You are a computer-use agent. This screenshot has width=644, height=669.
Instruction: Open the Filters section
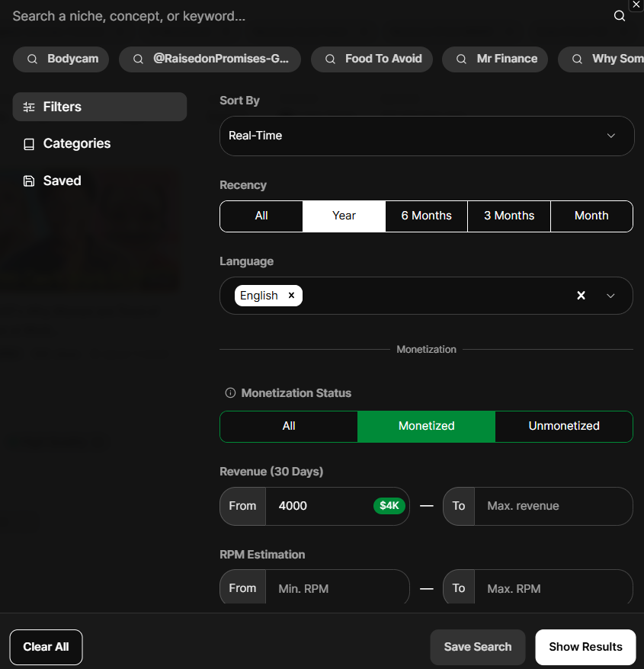click(99, 107)
